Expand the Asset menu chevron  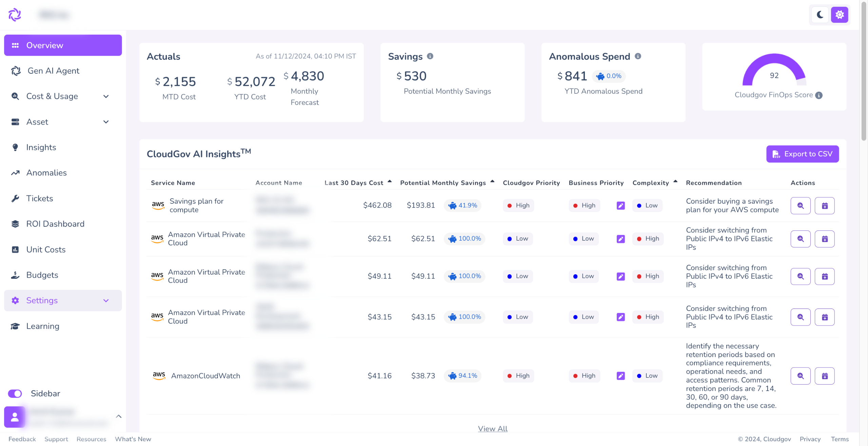point(106,122)
